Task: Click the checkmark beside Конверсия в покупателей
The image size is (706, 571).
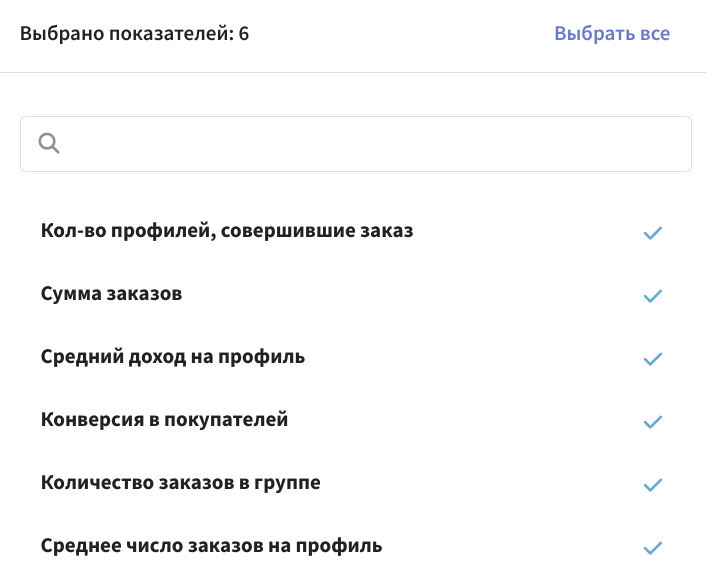Action: click(x=652, y=422)
